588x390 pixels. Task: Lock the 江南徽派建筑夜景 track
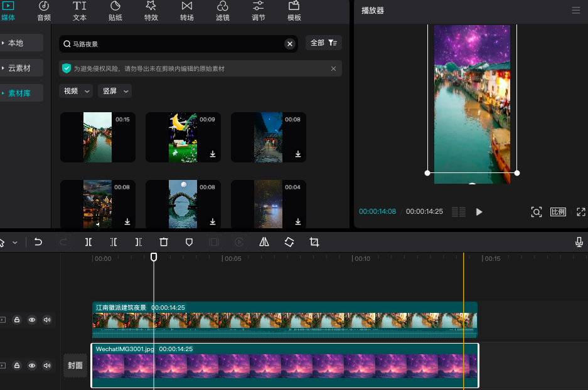pyautogui.click(x=17, y=320)
